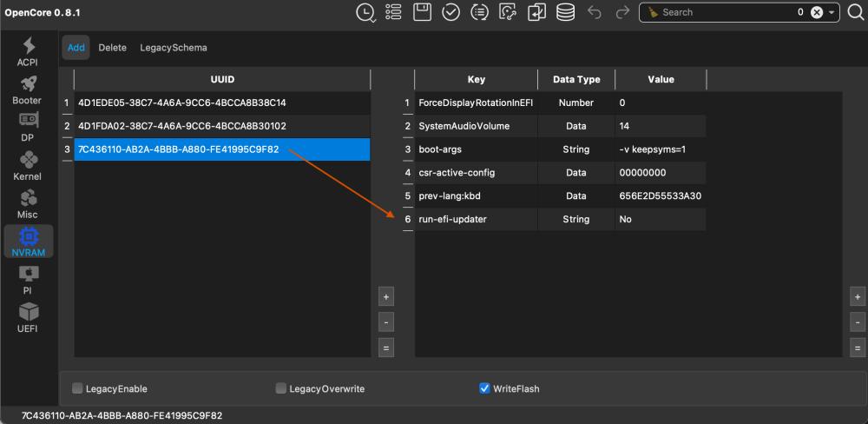Click the csr-active-config value 00000000
The width and height of the screenshot is (868, 424).
tap(661, 173)
